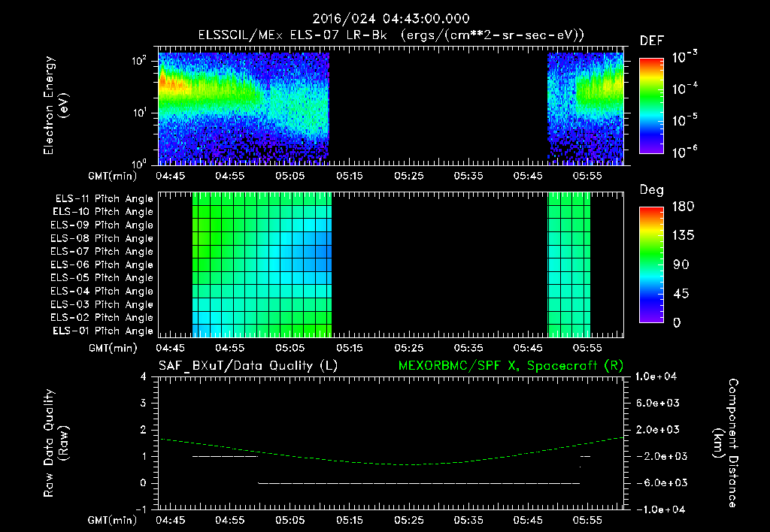The width and height of the screenshot is (770, 532).
Task: Click the Raw Data Quality (Raw) axis label
Action: tap(56, 443)
